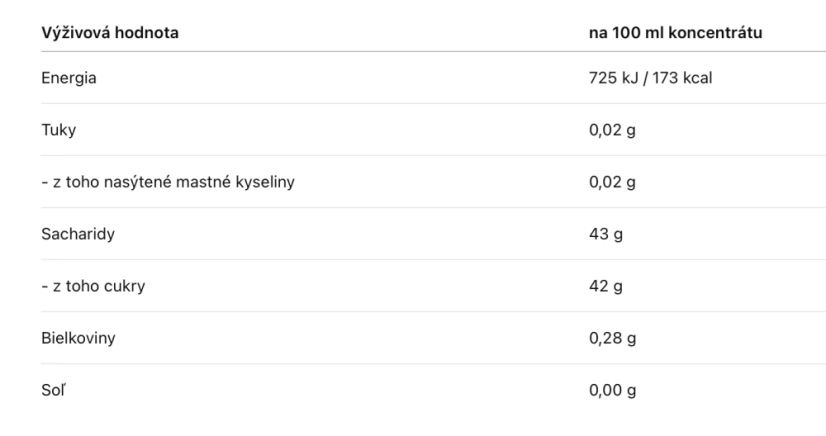Click the Sacharidy value 43 g
826x436 pixels.
pos(606,234)
